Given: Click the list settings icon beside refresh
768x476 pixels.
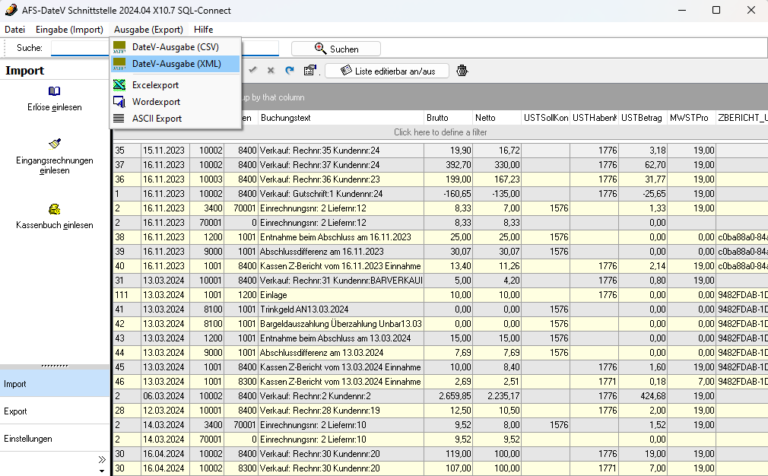Looking at the screenshot, I should pyautogui.click(x=310, y=70).
